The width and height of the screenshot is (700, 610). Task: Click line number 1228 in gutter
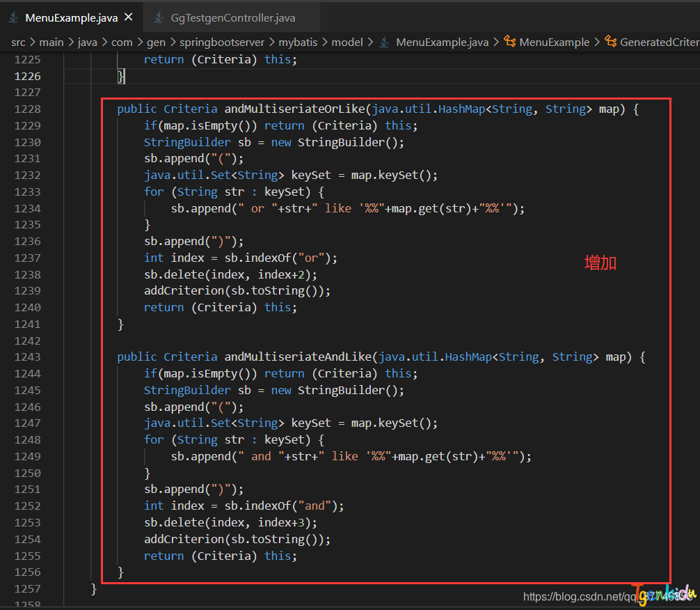click(27, 109)
